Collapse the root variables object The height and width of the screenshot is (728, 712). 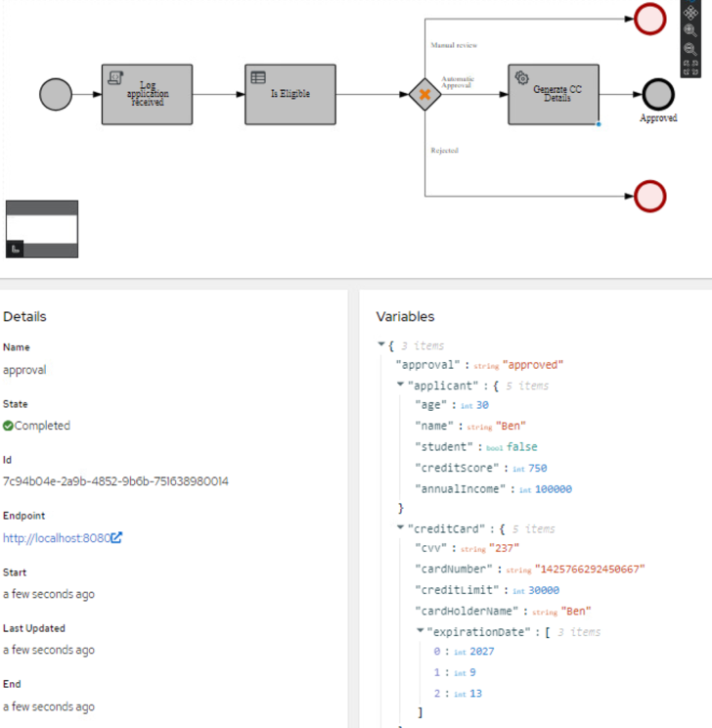(381, 344)
